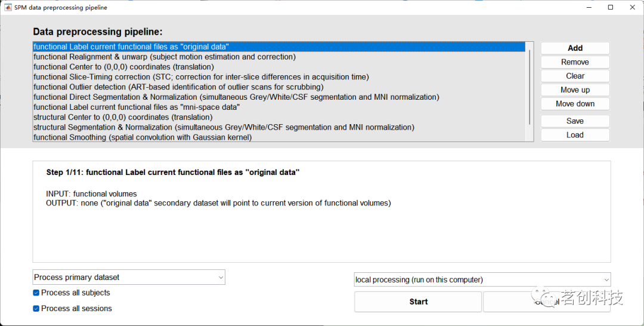Clear all pipeline steps
This screenshot has height=326, width=644.
(575, 76)
